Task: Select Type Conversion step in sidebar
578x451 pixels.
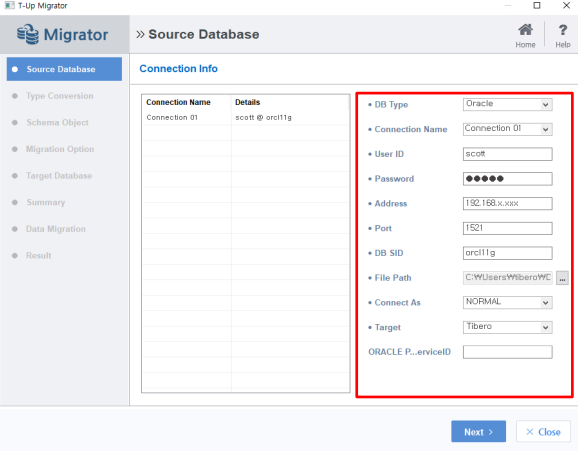Action: tap(60, 96)
